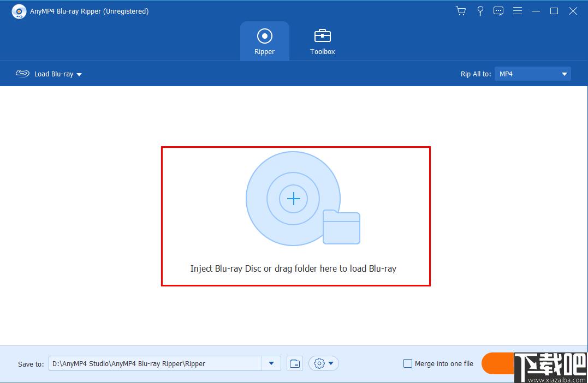
Task: Enable Merge into one file checkbox
Action: pos(408,363)
